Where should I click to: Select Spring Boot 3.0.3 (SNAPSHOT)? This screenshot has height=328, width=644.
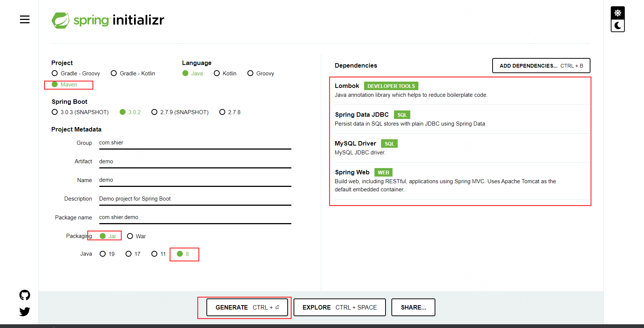point(80,112)
